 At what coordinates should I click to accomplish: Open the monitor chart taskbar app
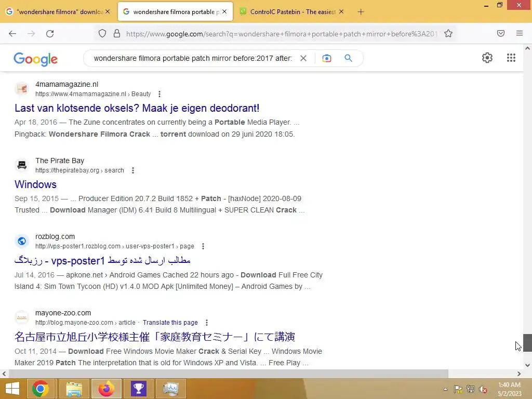tap(170, 389)
